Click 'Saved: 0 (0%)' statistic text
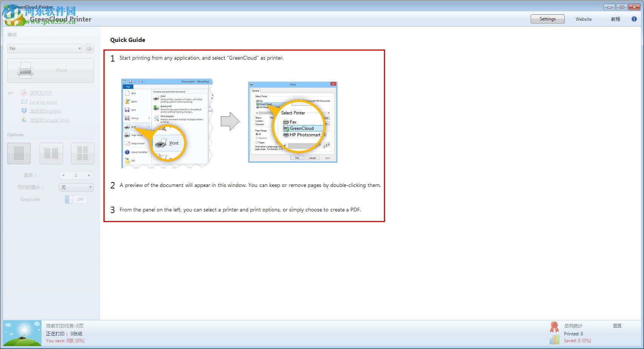 577,341
